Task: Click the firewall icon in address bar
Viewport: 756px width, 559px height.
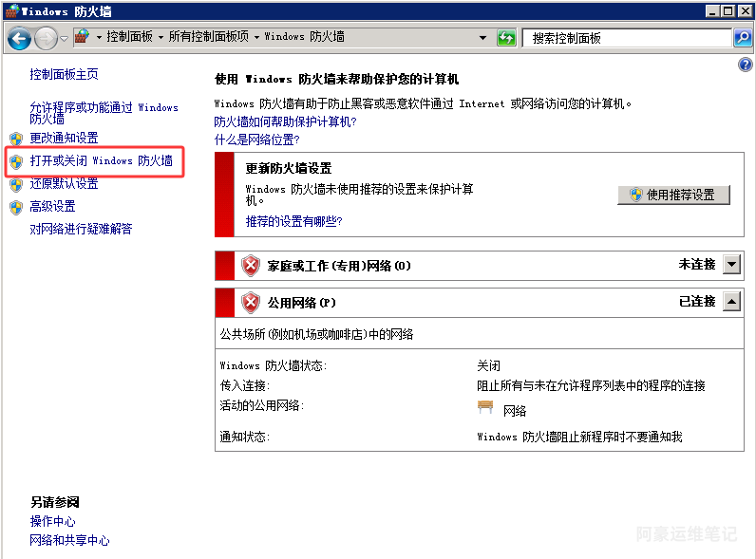Action: pos(82,37)
